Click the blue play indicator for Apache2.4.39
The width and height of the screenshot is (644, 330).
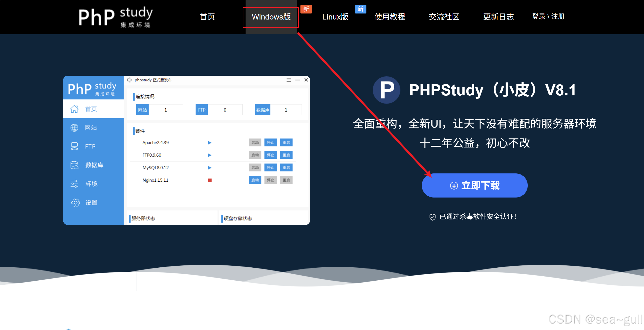[x=209, y=143]
